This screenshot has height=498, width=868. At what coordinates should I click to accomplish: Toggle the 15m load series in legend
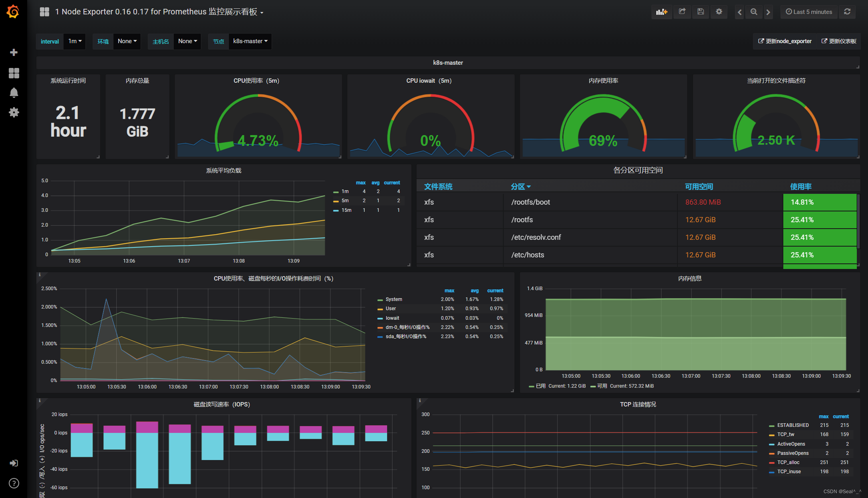click(x=346, y=210)
